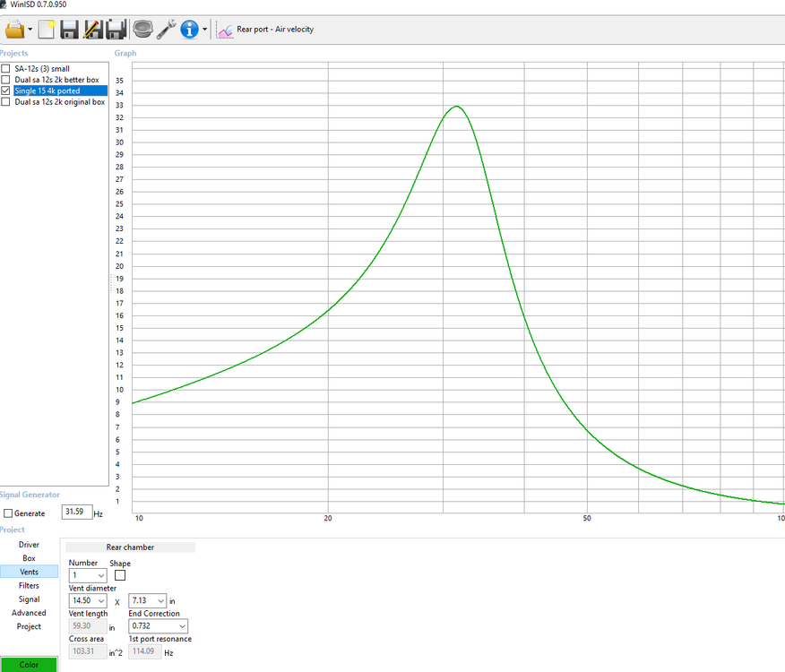Open project file with folder icon
785x672 pixels.
[x=14, y=30]
